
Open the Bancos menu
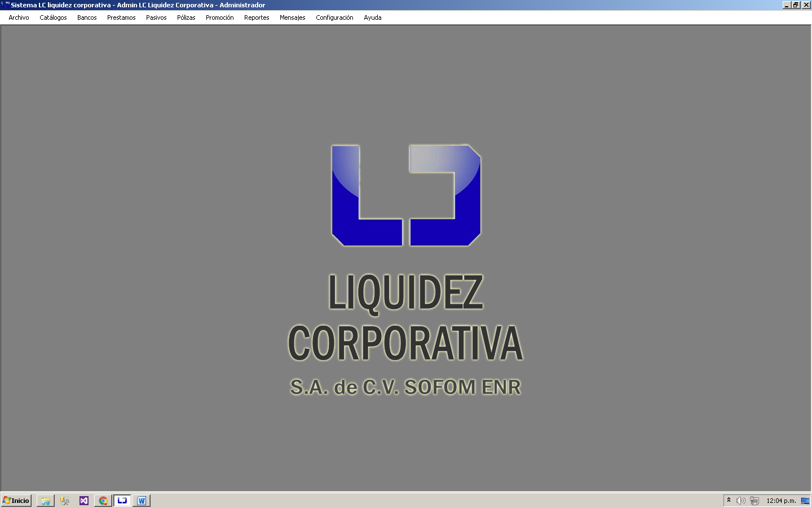[x=87, y=17]
